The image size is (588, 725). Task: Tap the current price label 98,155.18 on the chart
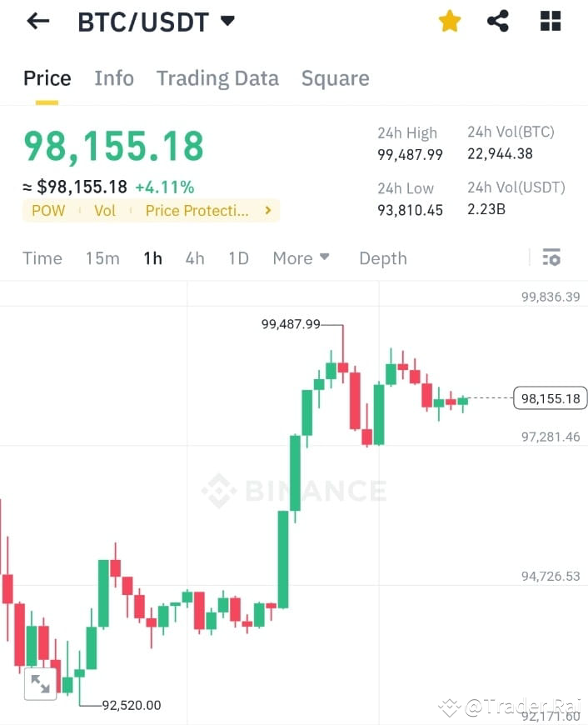coord(550,398)
